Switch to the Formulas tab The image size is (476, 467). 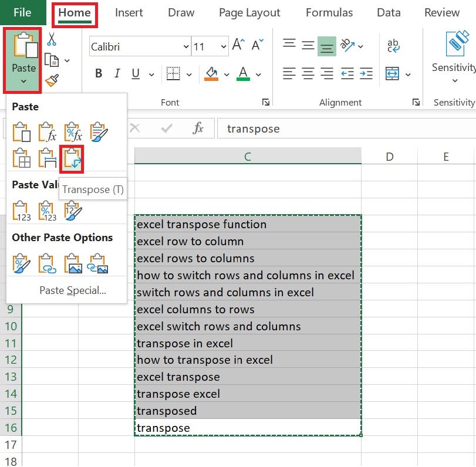click(329, 12)
